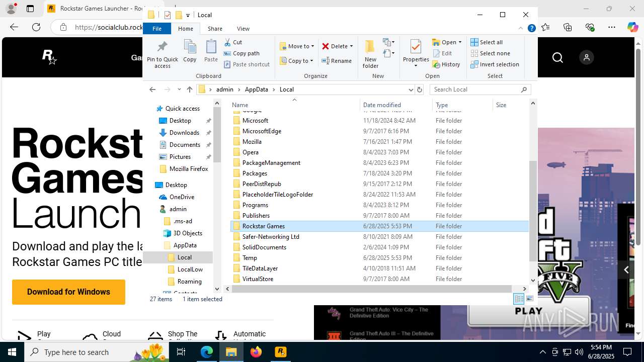This screenshot has height=362, width=644.
Task: Switch to the View ribbon tab
Action: point(243,29)
